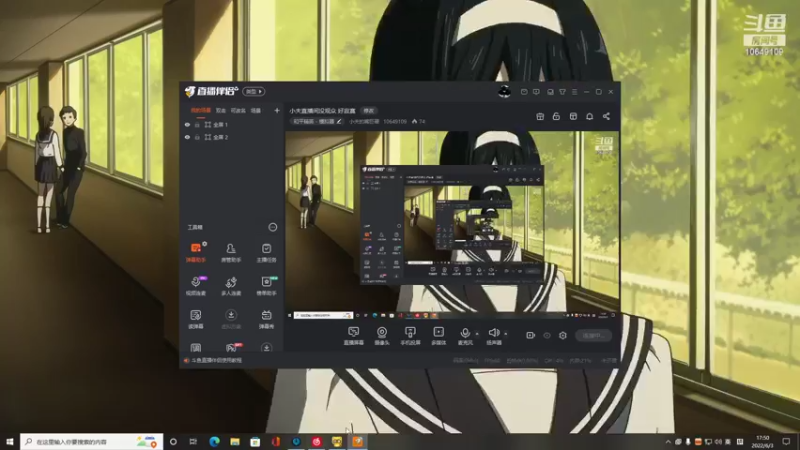Open Task View on the taskbar
The height and width of the screenshot is (450, 800).
[x=193, y=441]
